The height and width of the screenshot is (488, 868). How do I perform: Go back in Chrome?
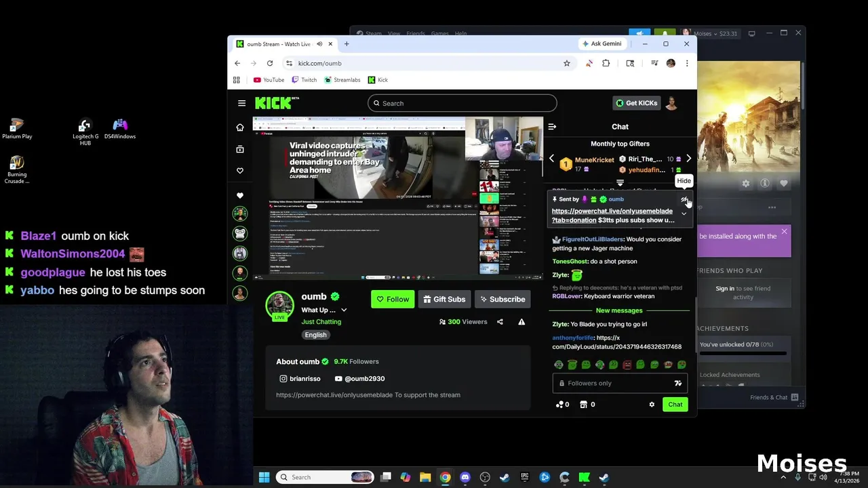[x=237, y=63]
